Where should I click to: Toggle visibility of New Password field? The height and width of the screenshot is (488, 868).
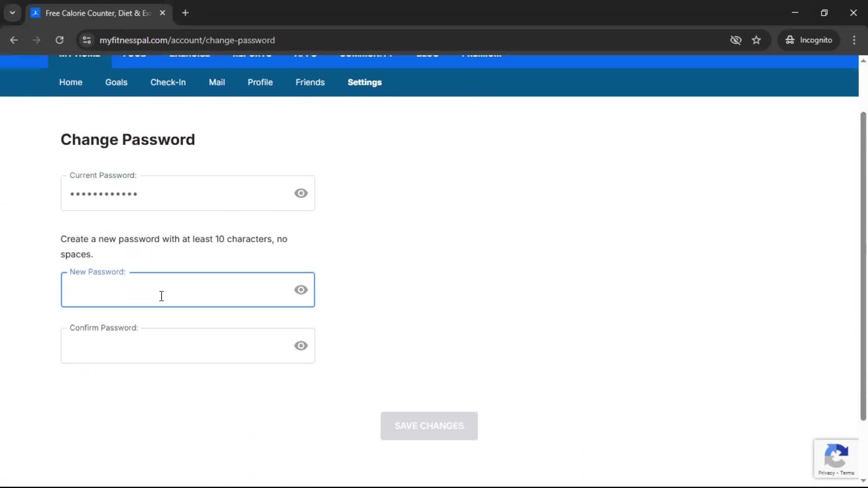(301, 290)
